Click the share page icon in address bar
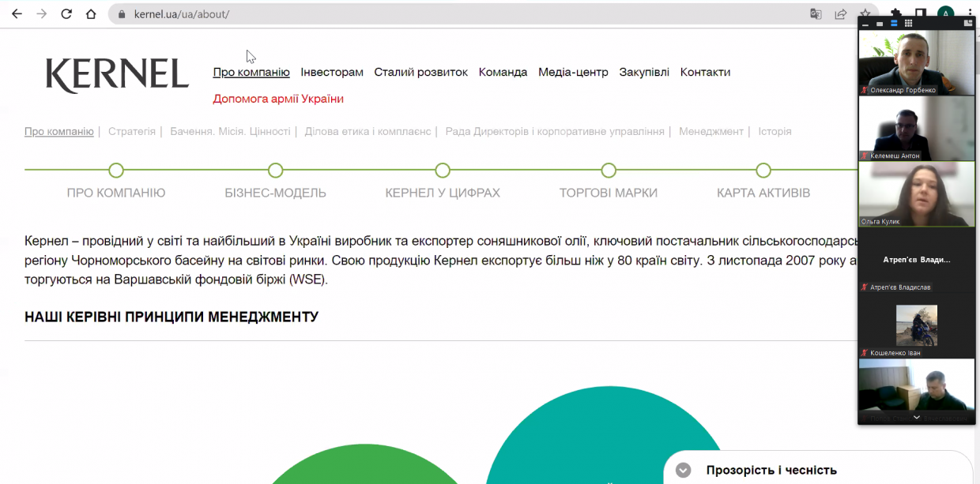 pos(841,13)
